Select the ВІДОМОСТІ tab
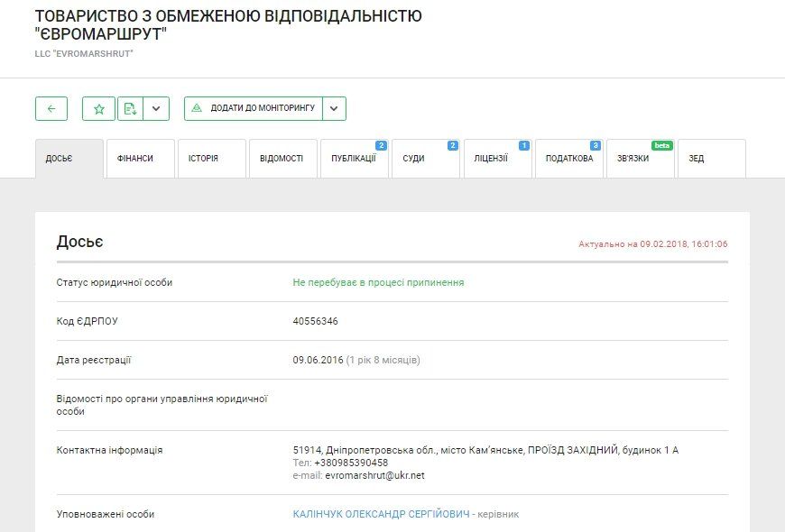Image resolution: width=785 pixels, height=532 pixels. (282, 158)
